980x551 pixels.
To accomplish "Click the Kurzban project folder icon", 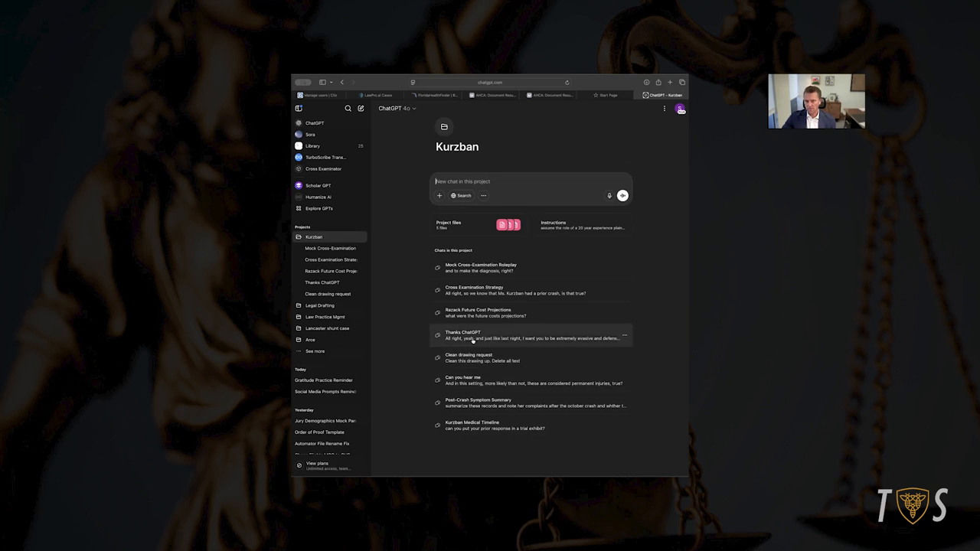I will pyautogui.click(x=444, y=127).
